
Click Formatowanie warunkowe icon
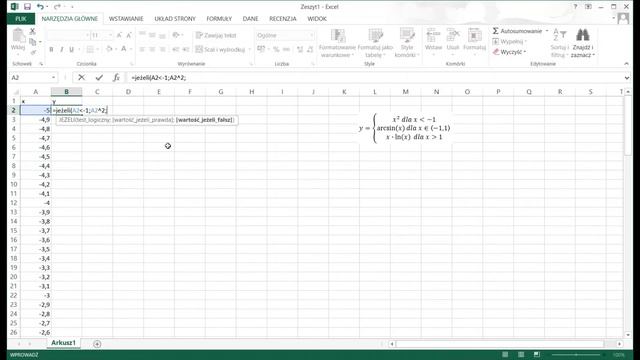[x=338, y=36]
